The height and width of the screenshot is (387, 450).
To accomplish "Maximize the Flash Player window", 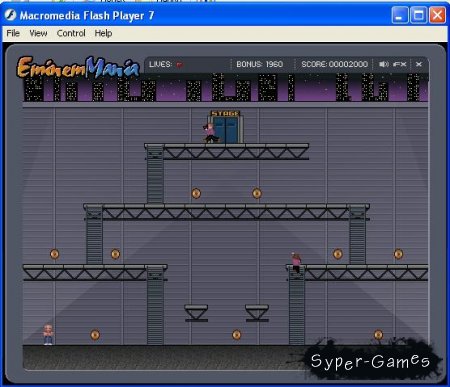I will (419, 15).
